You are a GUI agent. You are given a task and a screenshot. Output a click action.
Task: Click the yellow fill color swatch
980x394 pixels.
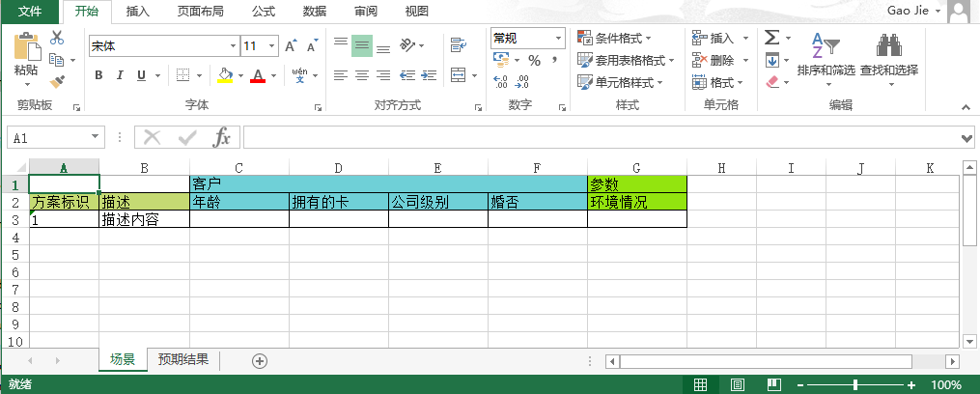[x=224, y=75]
